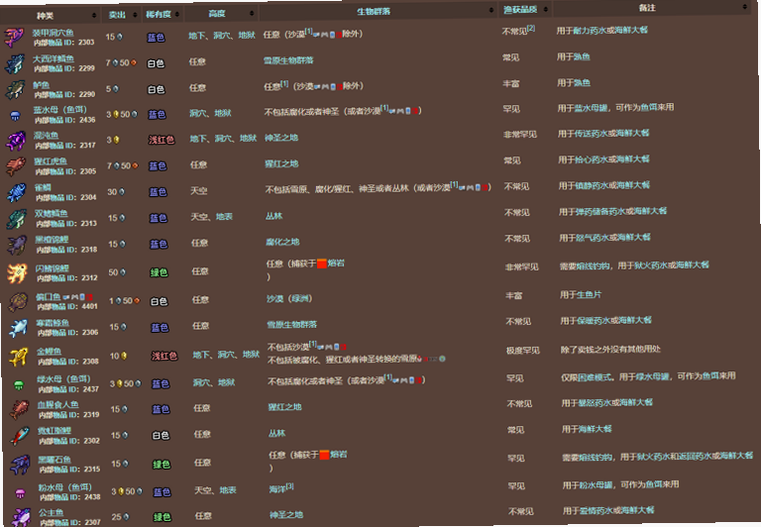Open the 公主鱼 name link
The width and height of the screenshot is (761, 527).
coord(51,512)
